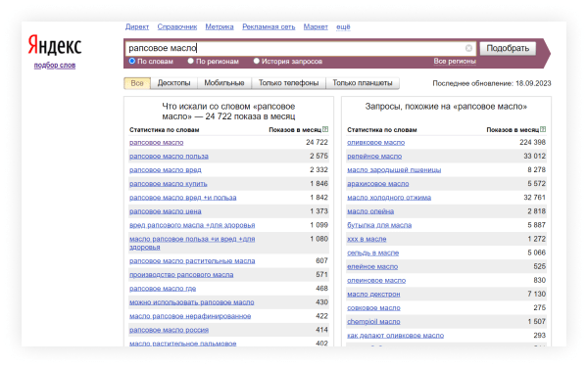The height and width of the screenshot is (368, 588).
Task: Expand the 'ещё' services menu
Action: point(343,27)
